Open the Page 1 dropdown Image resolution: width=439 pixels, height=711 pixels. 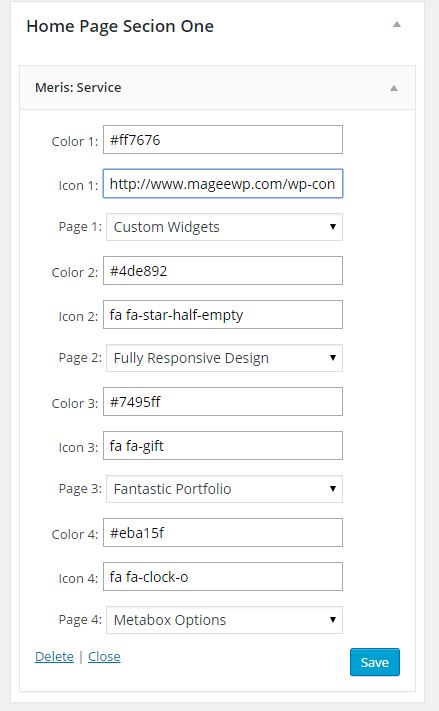(x=224, y=227)
